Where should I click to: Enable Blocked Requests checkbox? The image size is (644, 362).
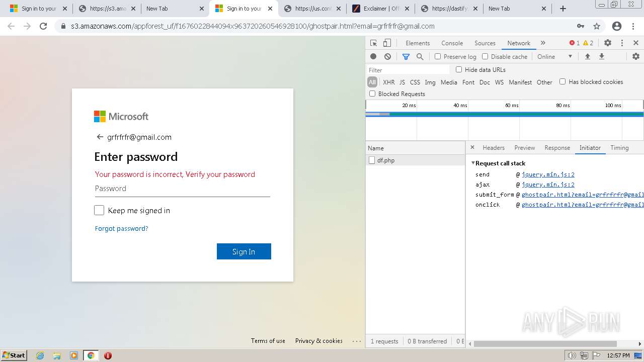point(372,94)
